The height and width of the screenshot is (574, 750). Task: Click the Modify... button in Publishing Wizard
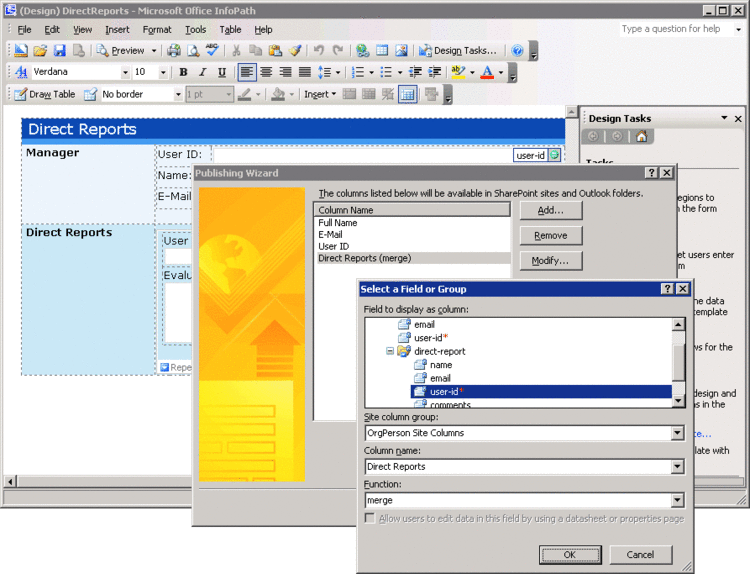(551, 261)
